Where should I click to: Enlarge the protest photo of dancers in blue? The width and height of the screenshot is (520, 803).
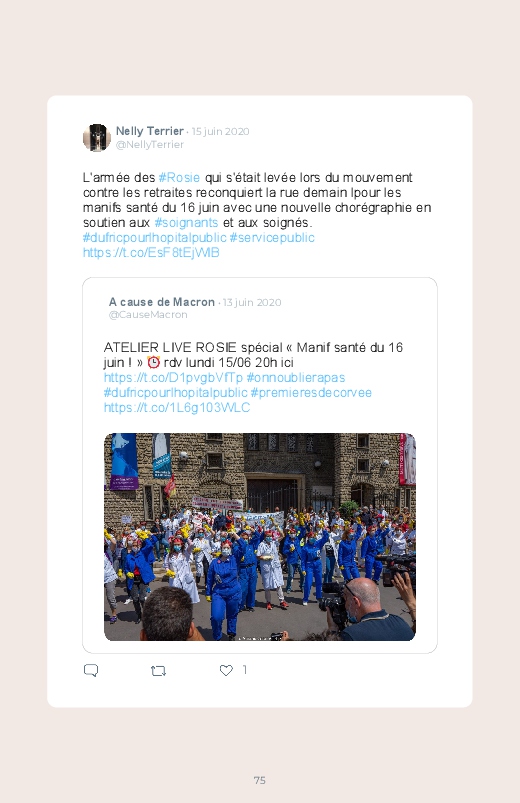click(260, 537)
